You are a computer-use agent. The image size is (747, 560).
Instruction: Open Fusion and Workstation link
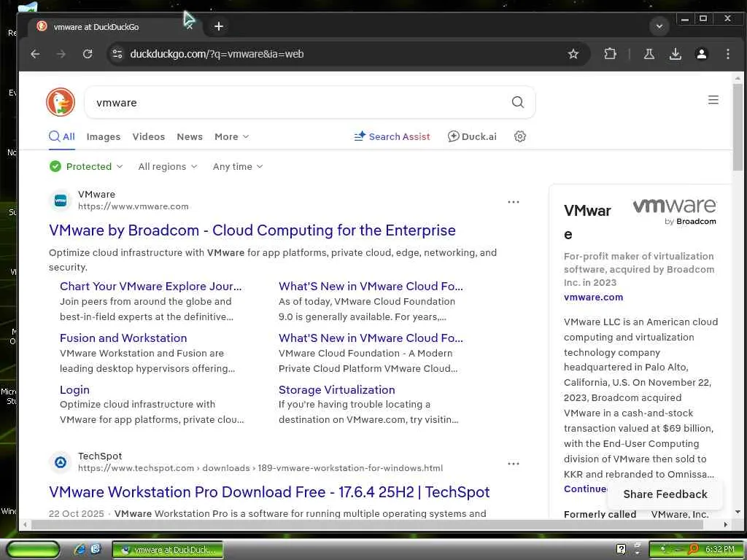(123, 338)
